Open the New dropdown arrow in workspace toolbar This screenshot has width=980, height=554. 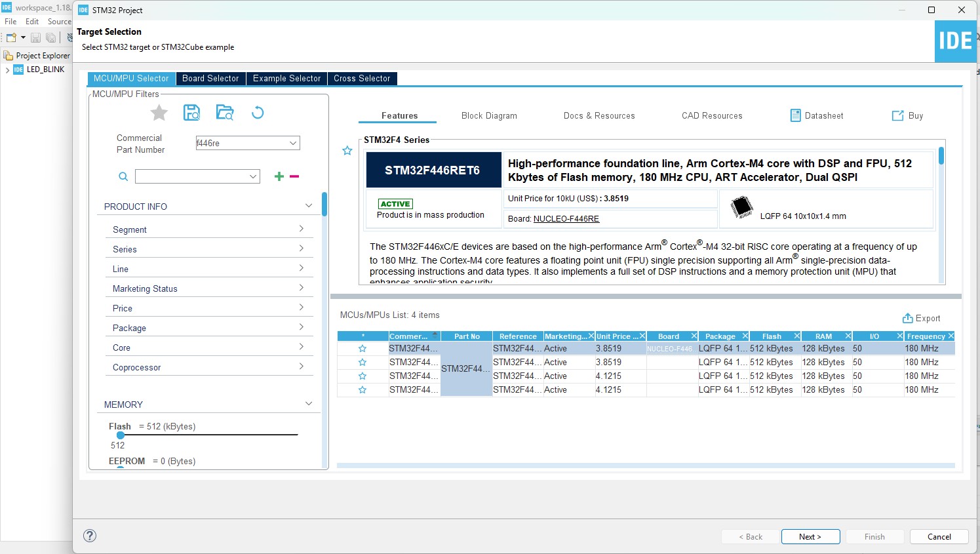(23, 38)
